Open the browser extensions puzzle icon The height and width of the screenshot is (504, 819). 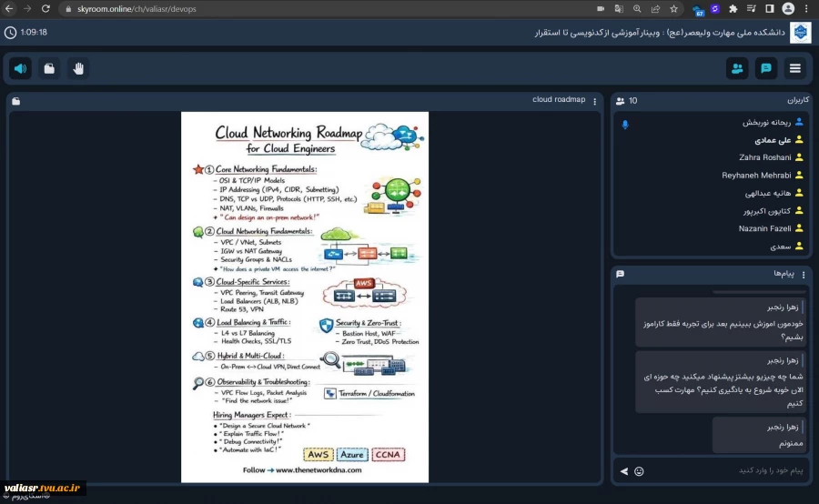click(x=733, y=9)
